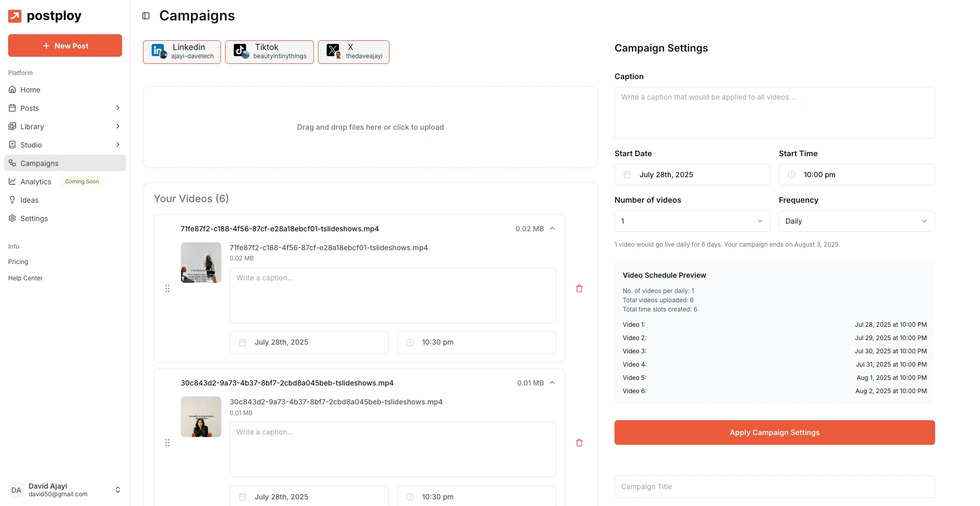Open the Help Center link
This screenshot has height=506, width=980.
coord(25,278)
